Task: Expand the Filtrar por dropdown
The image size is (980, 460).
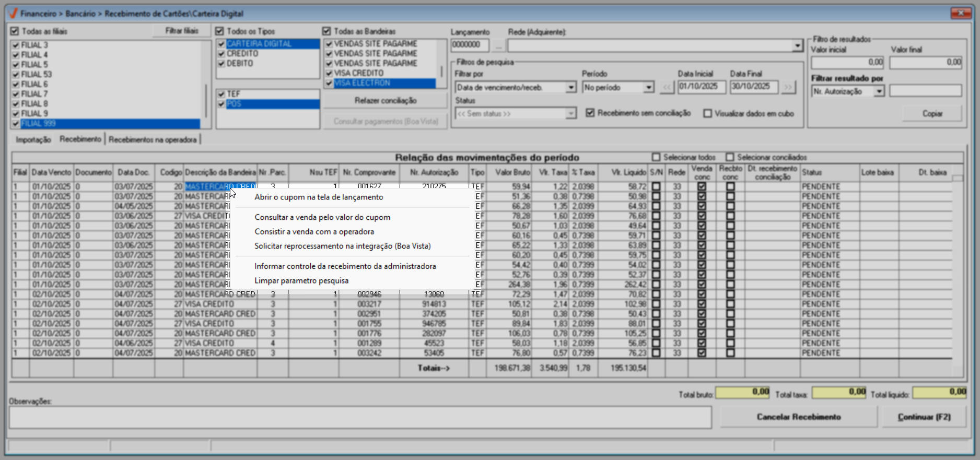Action: tap(571, 88)
